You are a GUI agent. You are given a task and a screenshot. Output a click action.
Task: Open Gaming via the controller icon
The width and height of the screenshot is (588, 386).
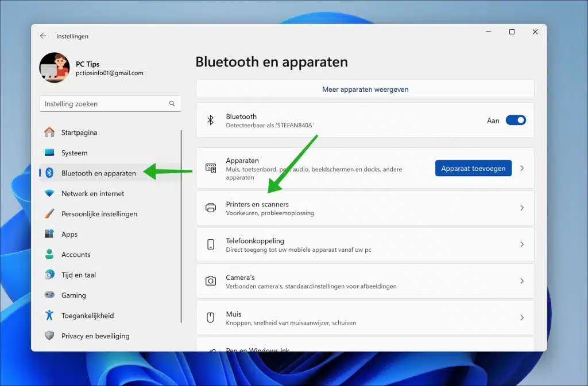pos(51,295)
